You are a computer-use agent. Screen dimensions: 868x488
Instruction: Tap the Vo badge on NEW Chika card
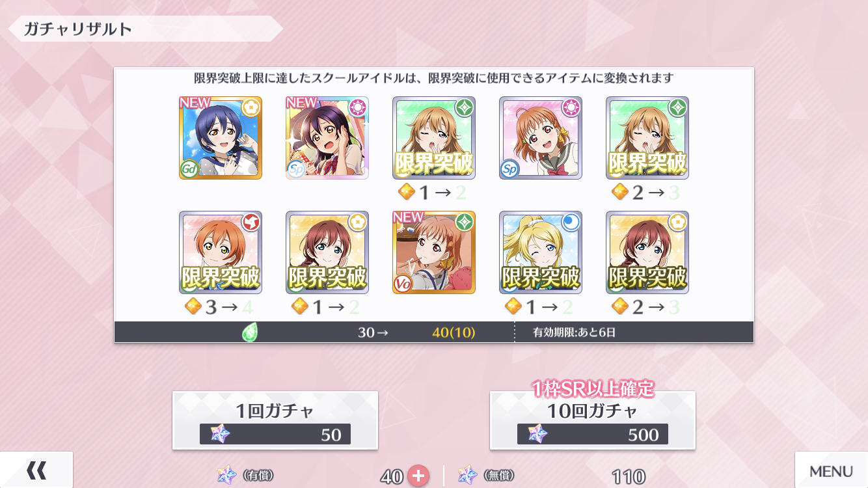pos(402,284)
